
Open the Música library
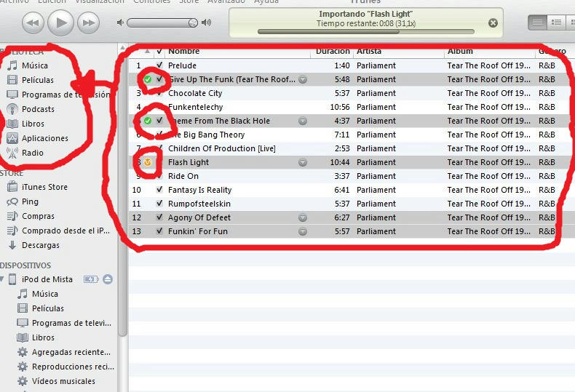[x=34, y=65]
